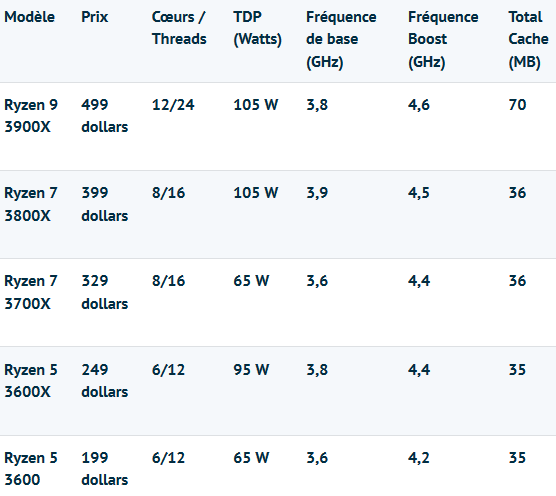Select the Ryzen 9 3900X model cell
The height and width of the screenshot is (496, 556).
tap(31, 116)
